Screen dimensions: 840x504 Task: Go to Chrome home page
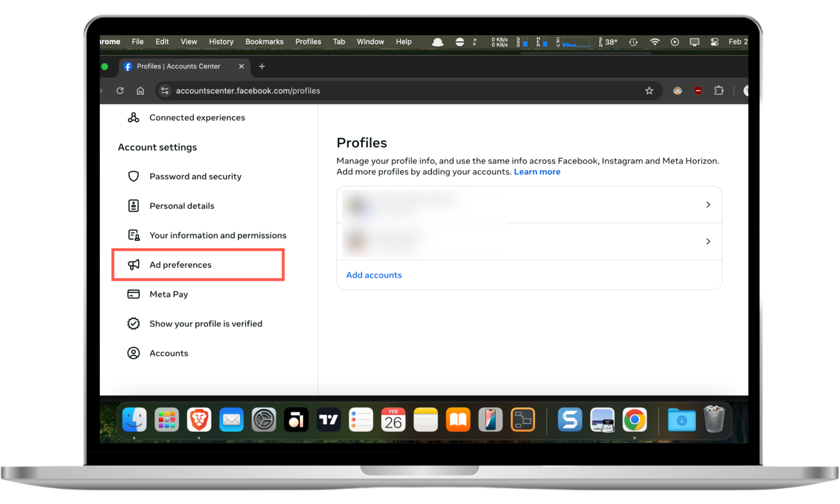tap(140, 91)
